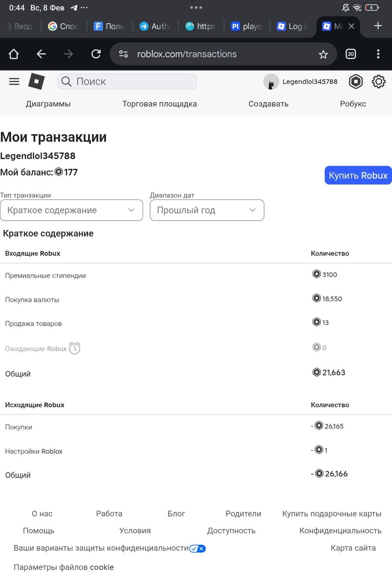The image size is (392, 580).
Task: Bookmark this page with the star icon
Action: point(323,54)
